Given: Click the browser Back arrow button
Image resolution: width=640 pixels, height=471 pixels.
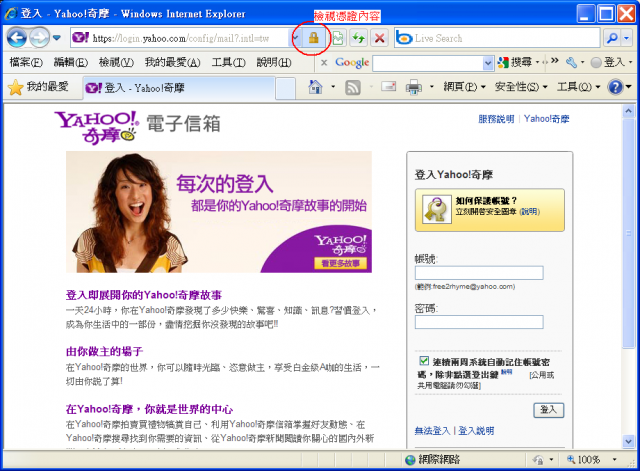Looking at the screenshot, I should point(17,38).
